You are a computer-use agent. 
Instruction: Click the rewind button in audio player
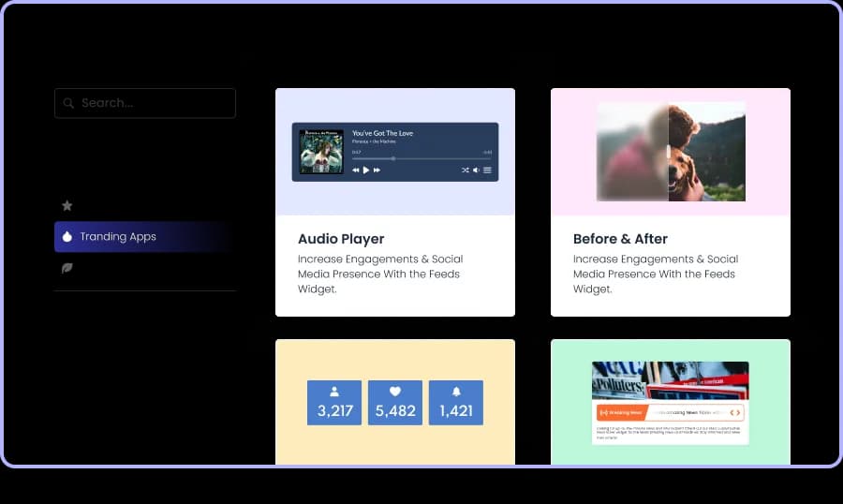(355, 170)
